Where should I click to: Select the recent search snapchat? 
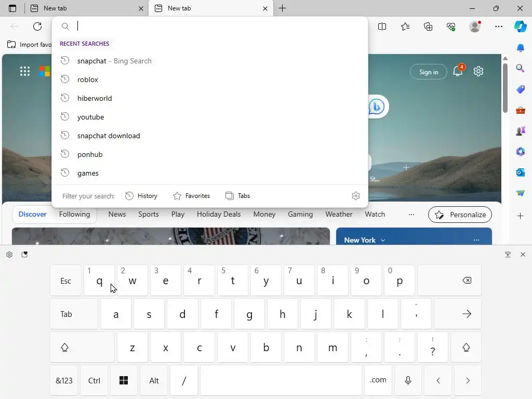coord(210,61)
